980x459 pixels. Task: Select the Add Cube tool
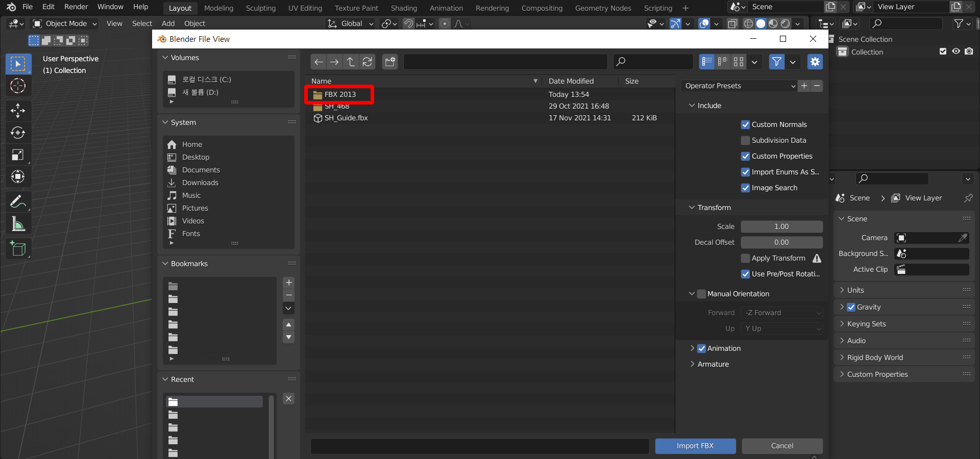tap(18, 248)
